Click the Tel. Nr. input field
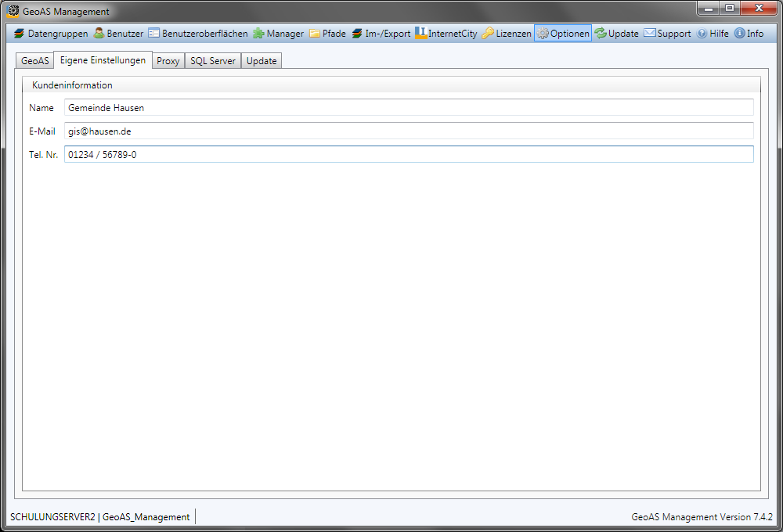Viewport: 783px width, 532px height. point(409,154)
